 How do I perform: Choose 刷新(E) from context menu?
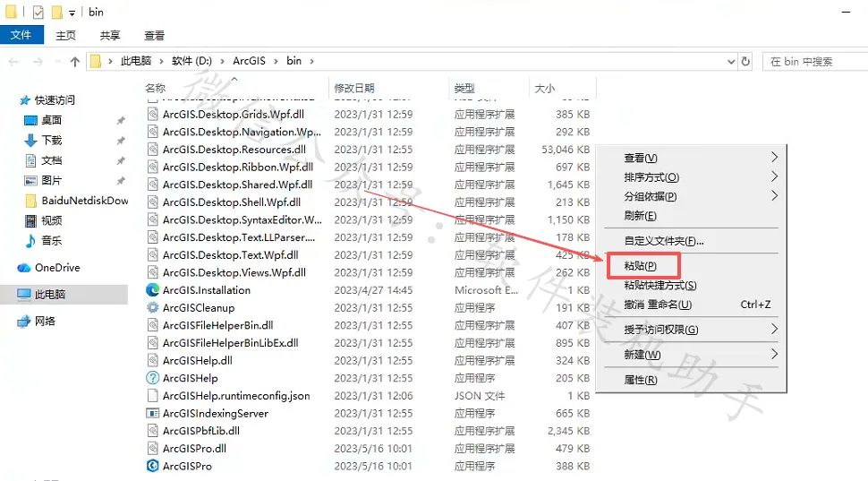(640, 216)
